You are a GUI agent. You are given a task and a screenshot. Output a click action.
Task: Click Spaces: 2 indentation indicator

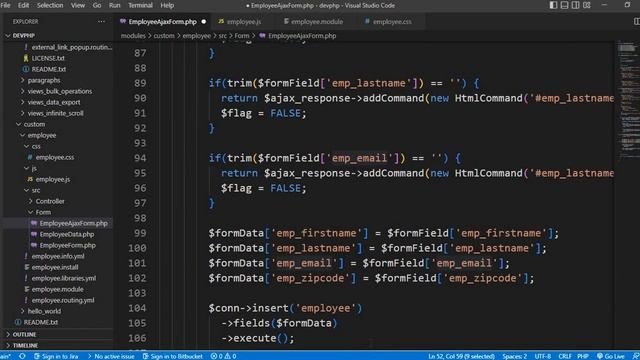(x=514, y=356)
